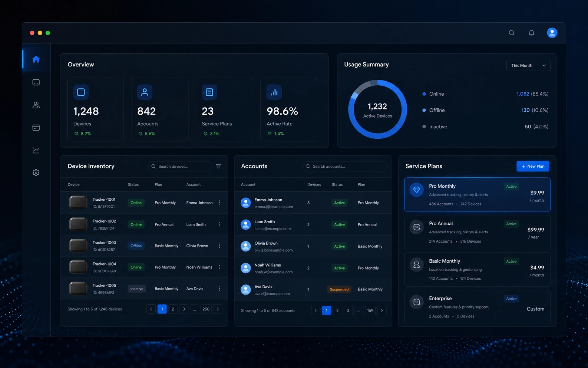Open the Analytics chart sidebar icon
Screen dimensions: 588x368
(x=36, y=150)
